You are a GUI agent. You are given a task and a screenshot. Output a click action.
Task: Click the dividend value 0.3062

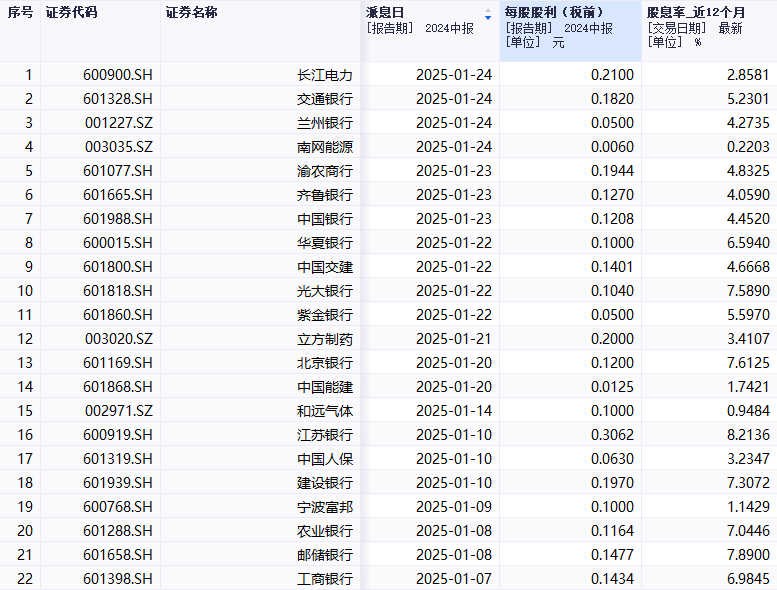[x=612, y=434]
